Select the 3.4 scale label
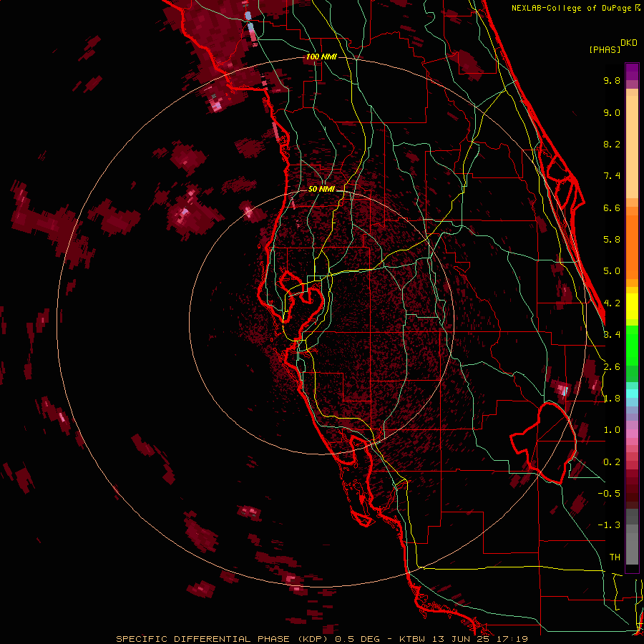Screen dimensions: 644x644 [x=612, y=335]
